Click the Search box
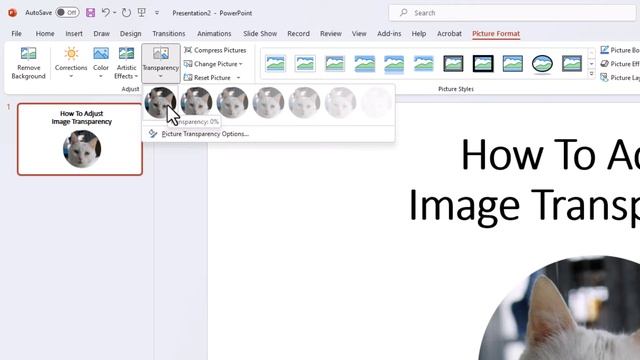The height and width of the screenshot is (360, 640). pos(512,13)
